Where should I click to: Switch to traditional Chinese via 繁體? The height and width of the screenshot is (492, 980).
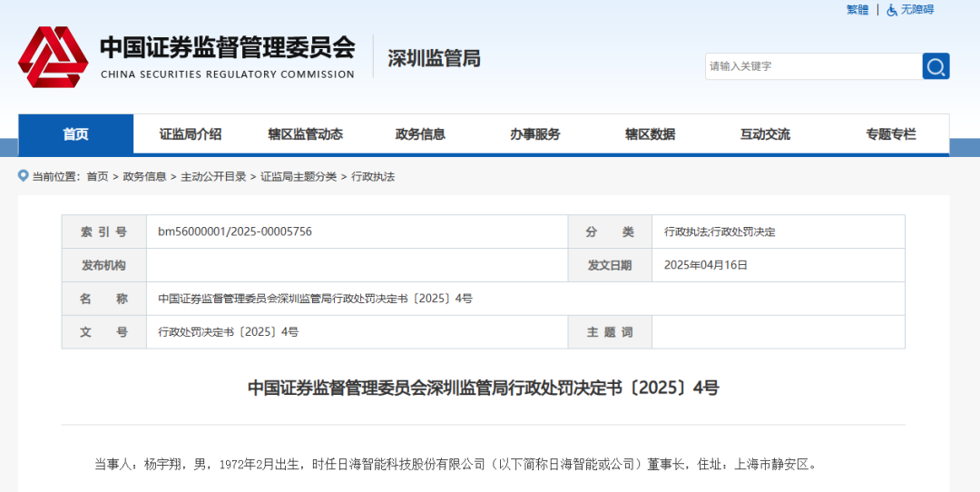pos(857,10)
